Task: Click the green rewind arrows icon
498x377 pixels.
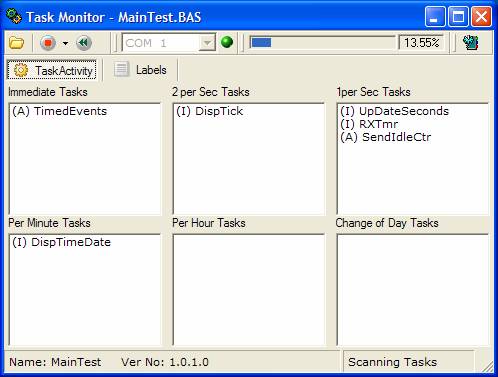Action: [84, 43]
